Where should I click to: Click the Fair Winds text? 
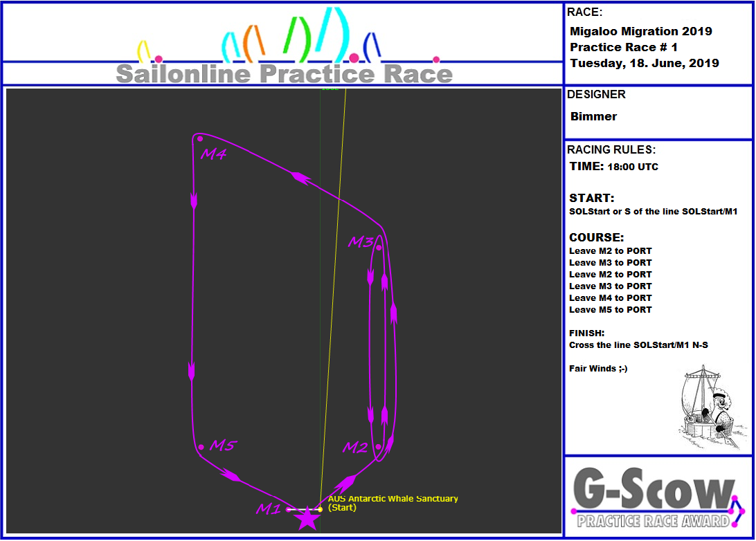pyautogui.click(x=598, y=369)
